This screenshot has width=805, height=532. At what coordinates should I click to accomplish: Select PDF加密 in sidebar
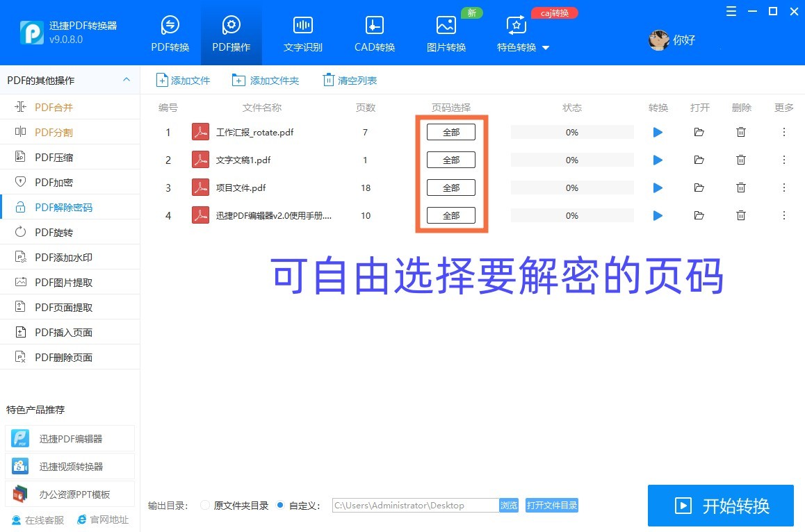coord(70,182)
